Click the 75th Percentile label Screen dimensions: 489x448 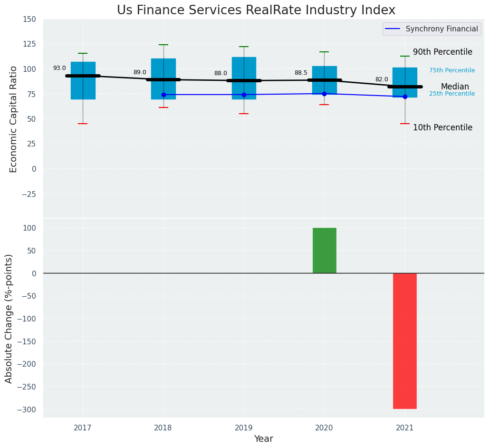(x=451, y=70)
